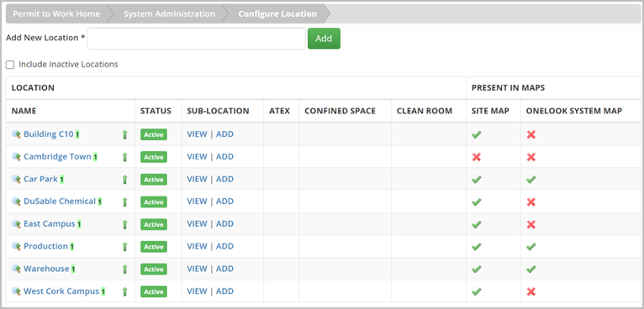This screenshot has width=644, height=309.
Task: Click the SUB-LOCATION column header
Action: [218, 111]
